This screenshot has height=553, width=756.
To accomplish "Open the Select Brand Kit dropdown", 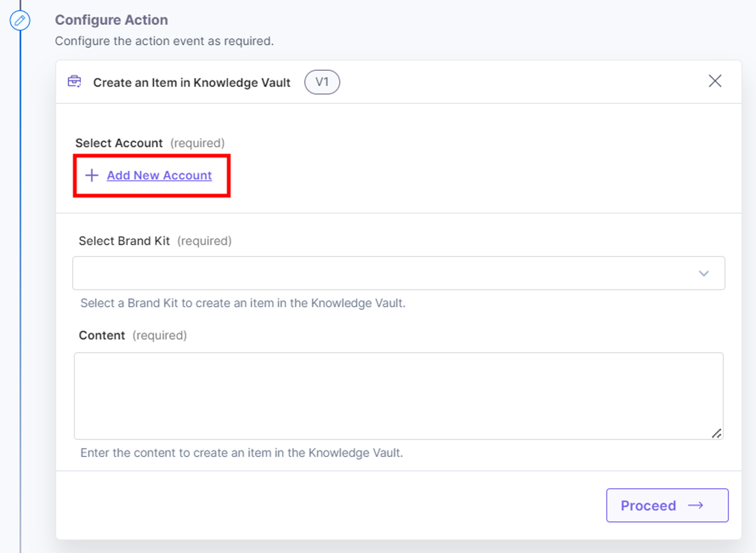I will point(399,273).
